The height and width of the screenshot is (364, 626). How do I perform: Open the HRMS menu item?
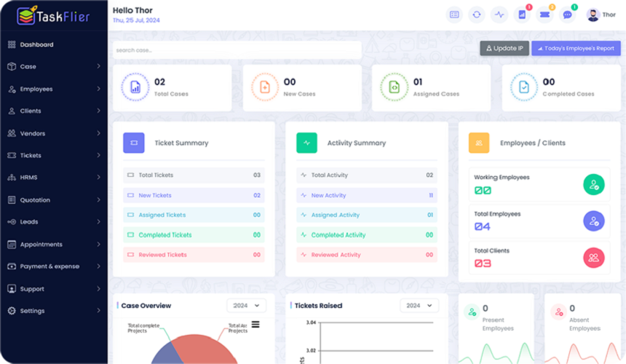tap(54, 177)
